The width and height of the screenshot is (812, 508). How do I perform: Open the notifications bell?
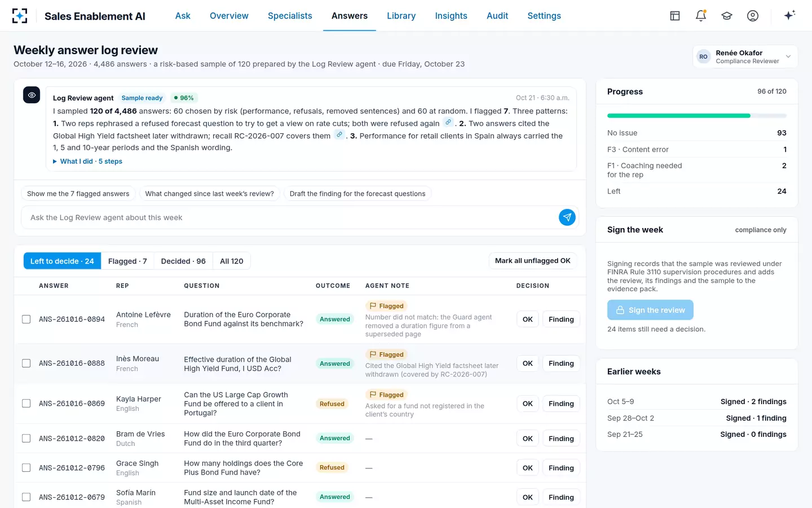point(701,16)
